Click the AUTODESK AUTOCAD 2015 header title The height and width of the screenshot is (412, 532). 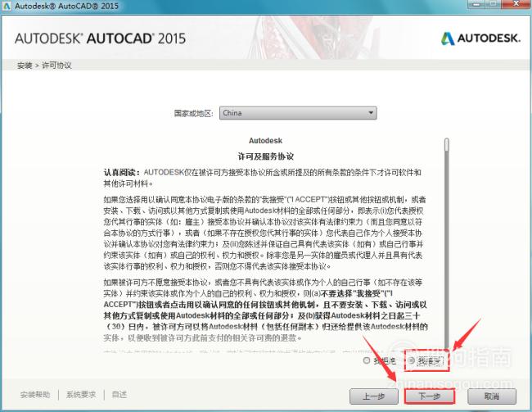[100, 38]
